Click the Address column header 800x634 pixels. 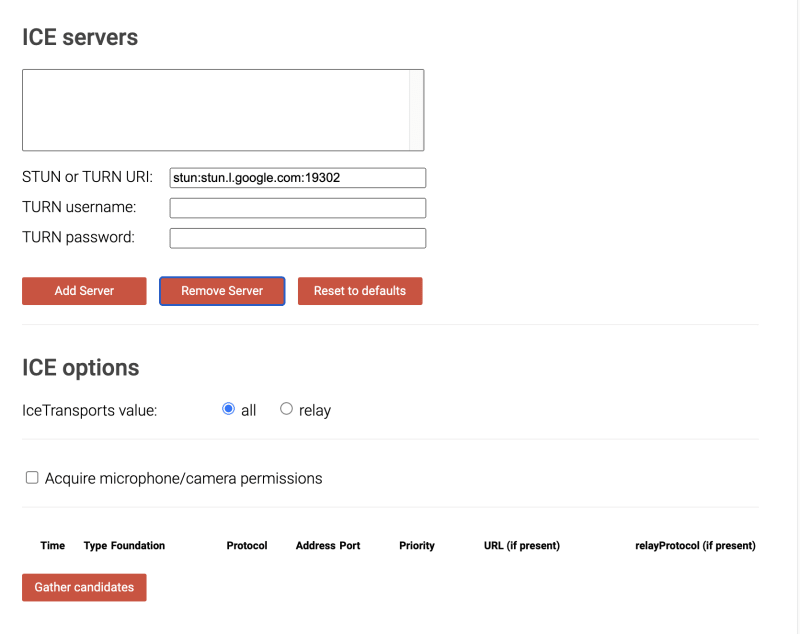tap(316, 546)
